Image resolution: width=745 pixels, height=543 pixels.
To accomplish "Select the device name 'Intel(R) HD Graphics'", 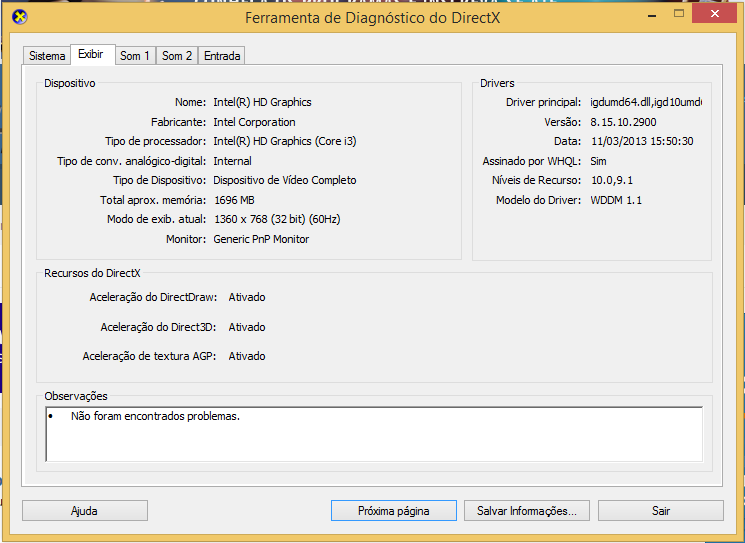I will click(262, 102).
